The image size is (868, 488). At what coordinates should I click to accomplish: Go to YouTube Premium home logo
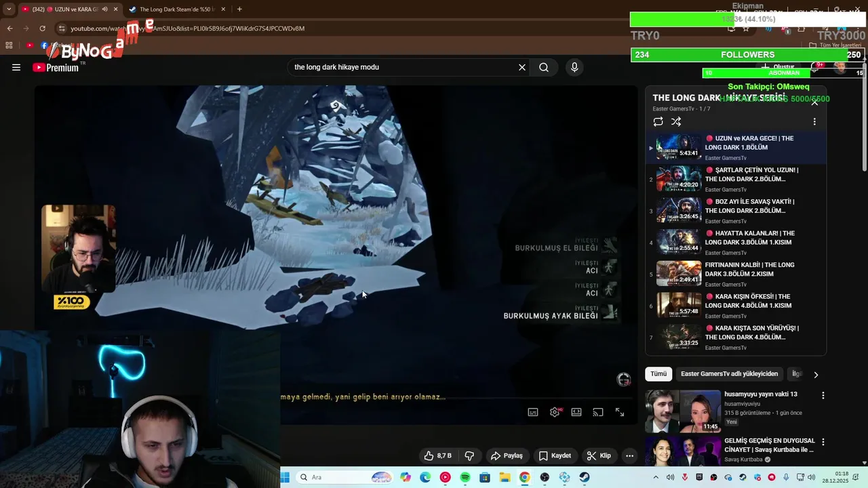click(56, 67)
